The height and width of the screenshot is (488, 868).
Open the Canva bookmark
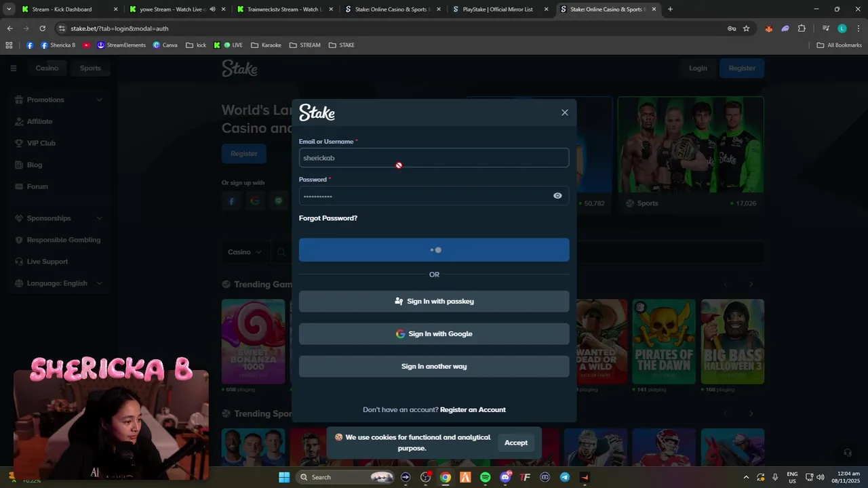pyautogui.click(x=165, y=45)
